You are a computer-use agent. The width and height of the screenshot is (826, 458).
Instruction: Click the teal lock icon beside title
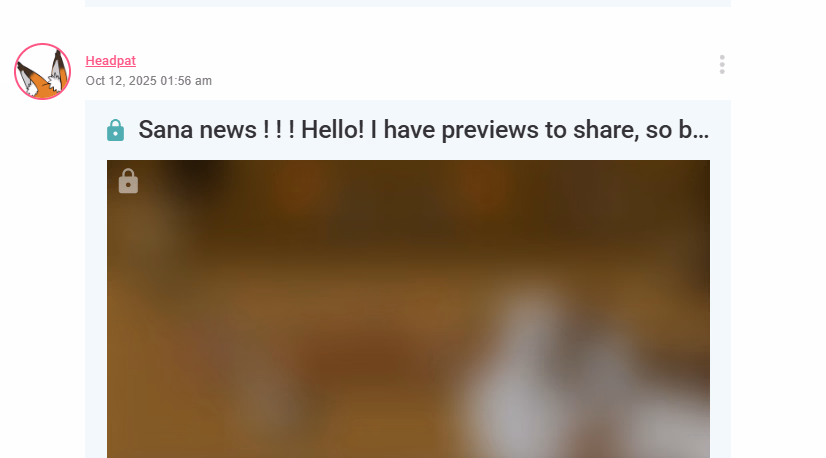(115, 130)
